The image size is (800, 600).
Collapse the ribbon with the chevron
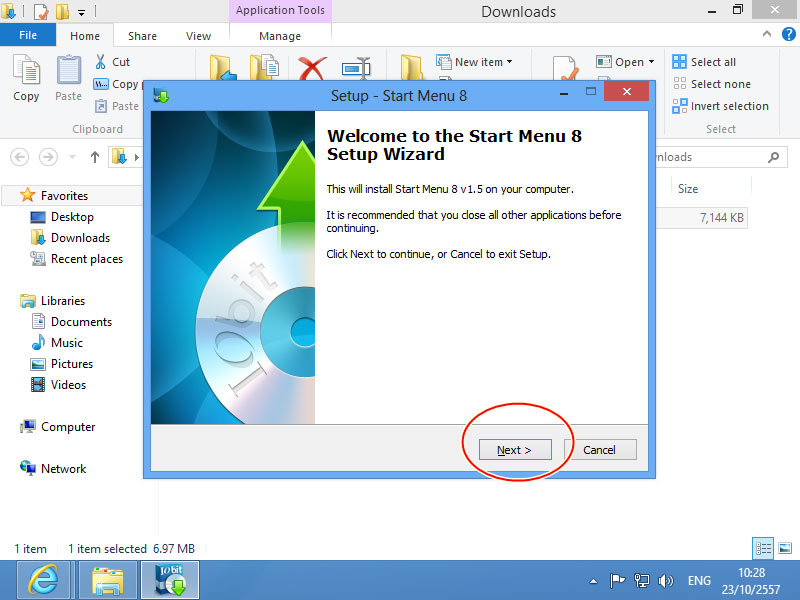[x=766, y=34]
